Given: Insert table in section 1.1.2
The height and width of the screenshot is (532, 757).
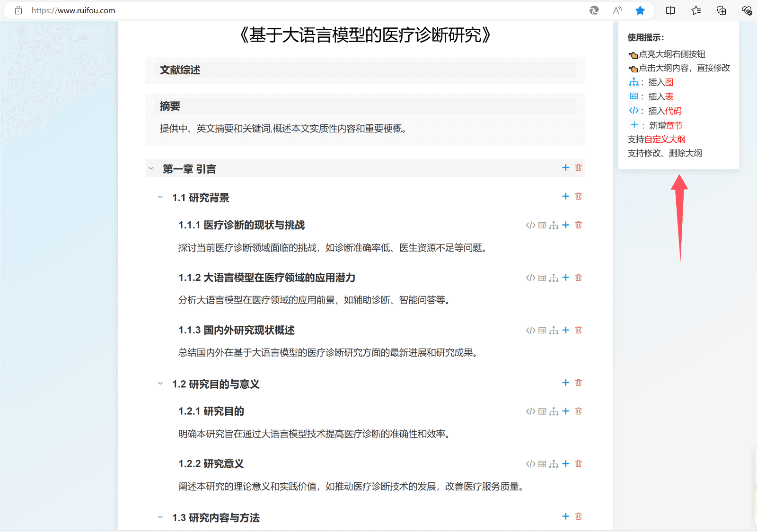Looking at the screenshot, I should tap(542, 278).
